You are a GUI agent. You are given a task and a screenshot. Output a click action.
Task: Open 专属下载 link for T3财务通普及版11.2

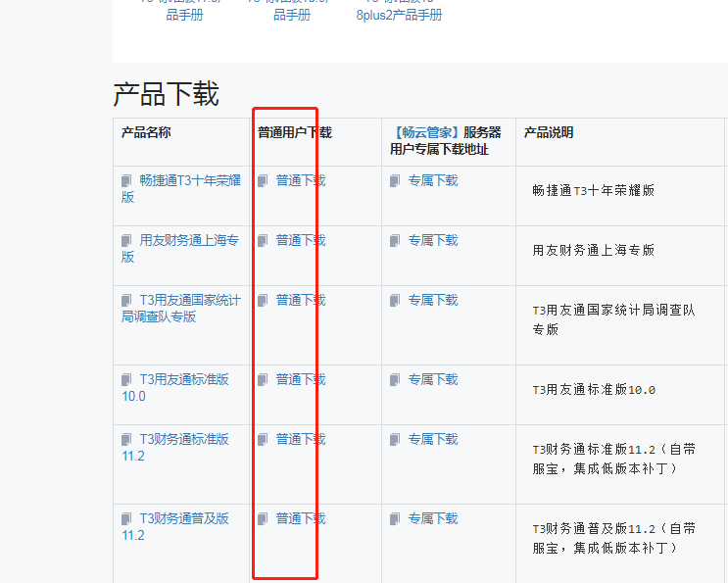pyautogui.click(x=433, y=518)
